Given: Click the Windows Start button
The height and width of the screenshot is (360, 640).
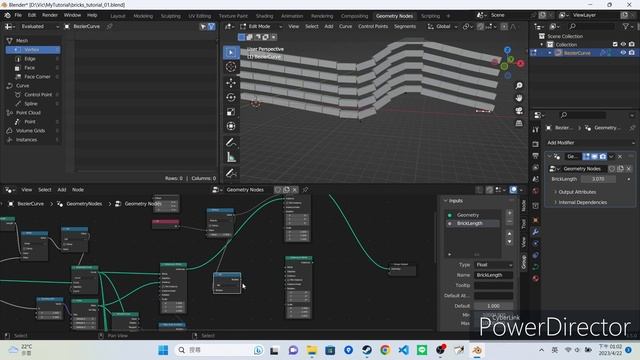Looking at the screenshot, I should 163,350.
